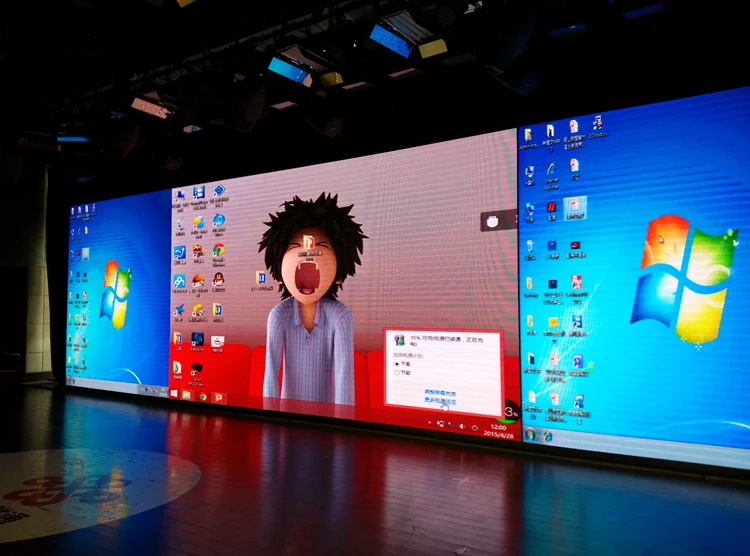The image size is (750, 556).
Task: Click 调整屏幕亮度 link in power popup
Action: 441,392
